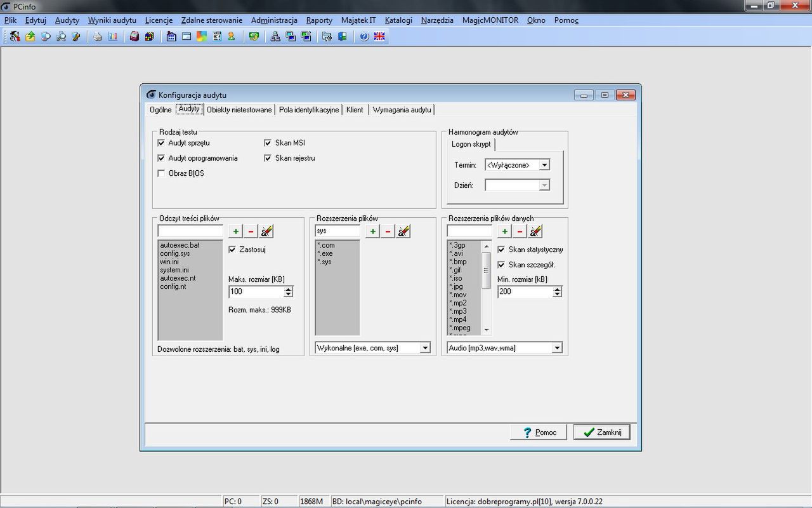This screenshot has height=508, width=812.
Task: Open toolbar help via the question mark icon
Action: 363,36
